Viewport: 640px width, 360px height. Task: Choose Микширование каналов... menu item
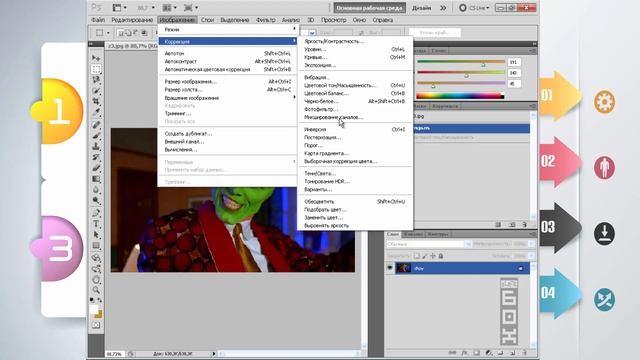tap(355, 117)
